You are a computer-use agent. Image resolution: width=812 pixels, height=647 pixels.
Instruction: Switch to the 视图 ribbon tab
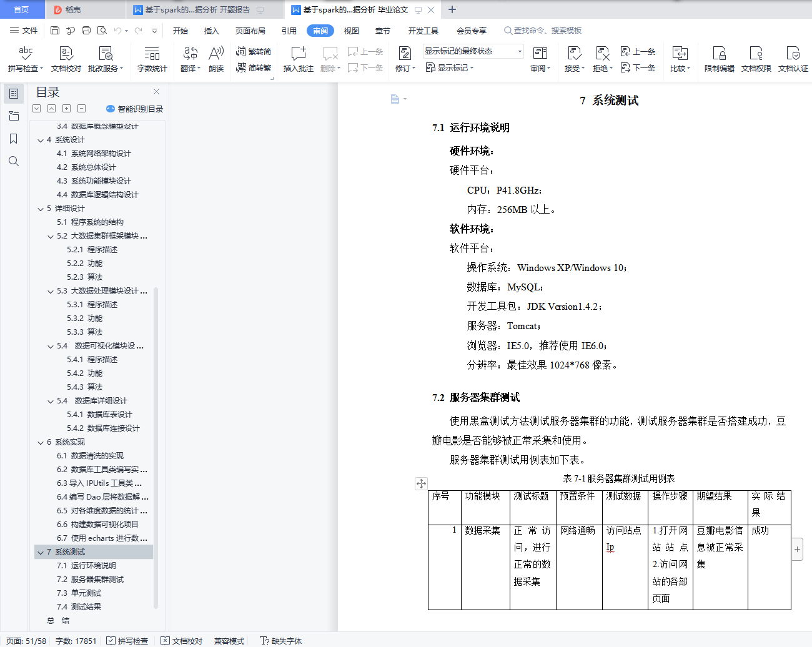[352, 31]
